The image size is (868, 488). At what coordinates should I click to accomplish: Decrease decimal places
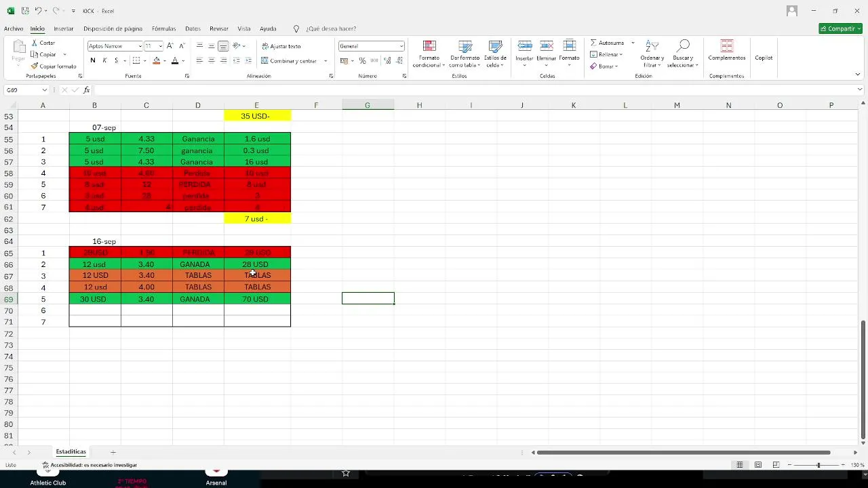tap(398, 60)
